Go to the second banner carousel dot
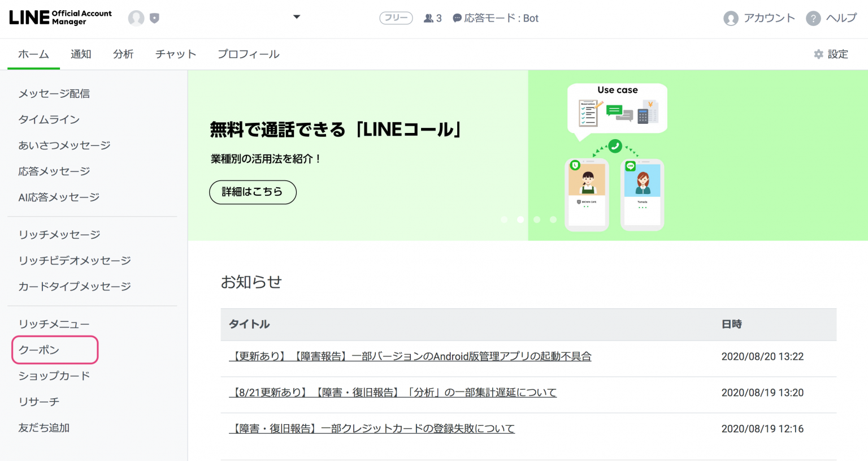Viewport: 868px width, 461px height. [520, 219]
